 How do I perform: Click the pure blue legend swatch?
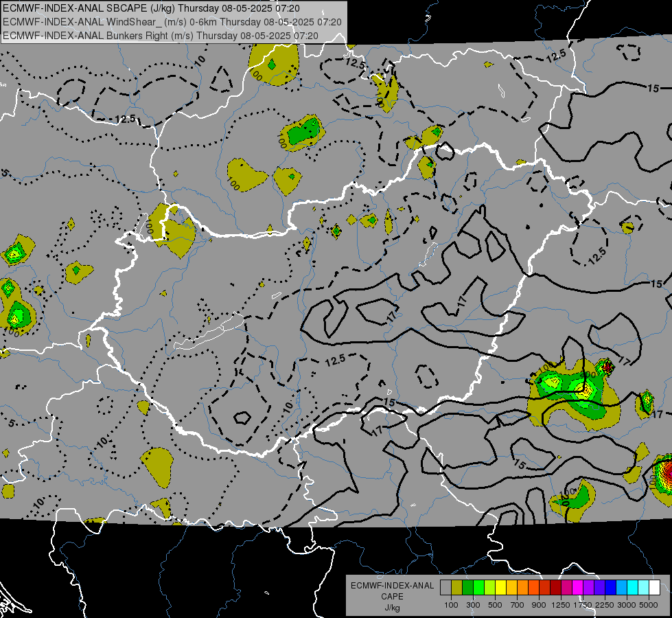pos(611,588)
